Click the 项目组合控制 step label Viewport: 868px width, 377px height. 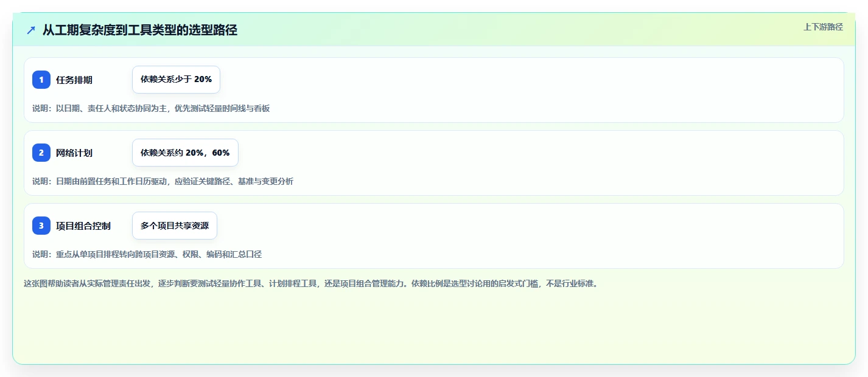coord(83,226)
